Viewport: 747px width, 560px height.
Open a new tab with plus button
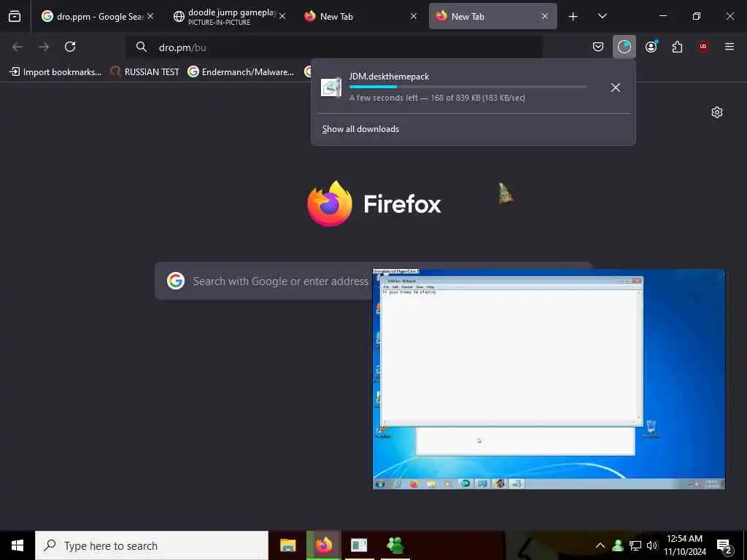click(x=573, y=17)
